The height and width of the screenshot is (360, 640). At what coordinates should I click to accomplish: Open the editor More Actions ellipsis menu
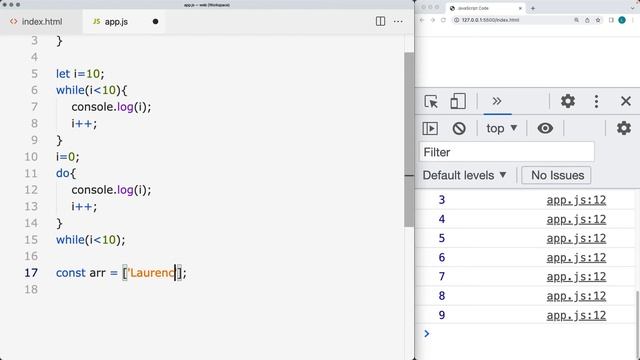point(398,21)
